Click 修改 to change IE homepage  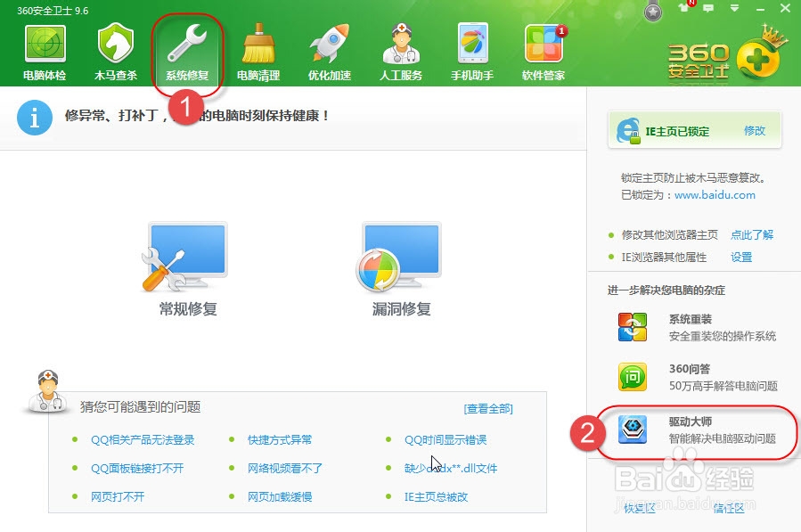(755, 131)
